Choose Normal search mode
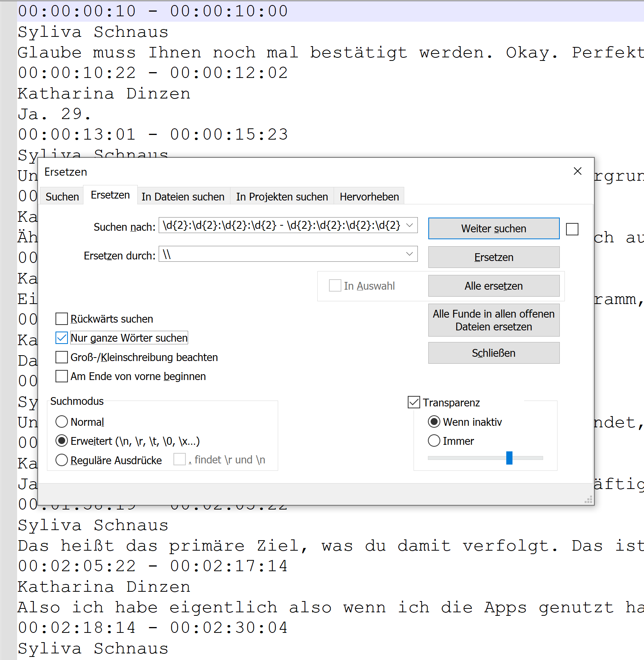Image resolution: width=644 pixels, height=660 pixels. [x=62, y=422]
